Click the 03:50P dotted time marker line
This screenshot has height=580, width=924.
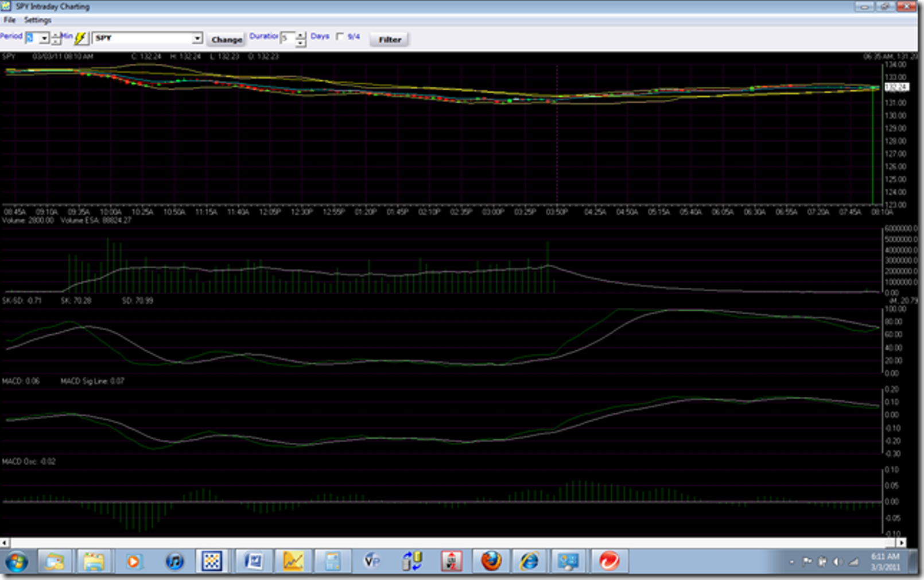click(557, 135)
